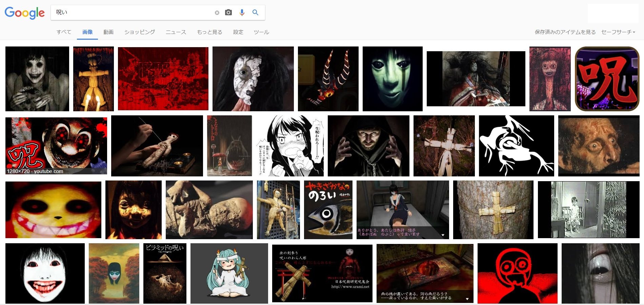Click 保存済みのアイテムを見る link
Image resolution: width=644 pixels, height=305 pixels.
coord(565,32)
